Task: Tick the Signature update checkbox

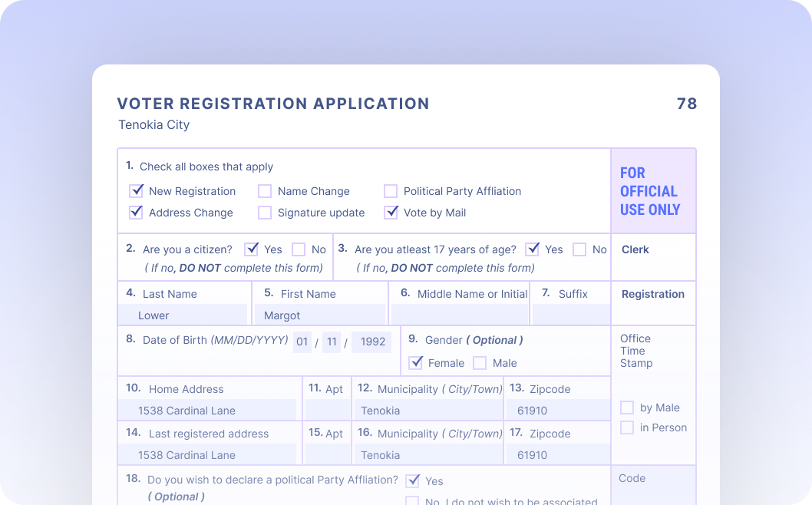Action: pos(265,213)
